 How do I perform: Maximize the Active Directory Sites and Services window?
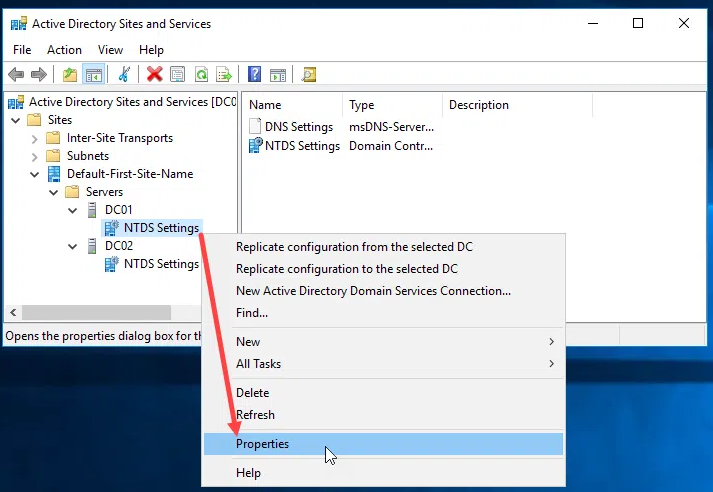(x=638, y=23)
